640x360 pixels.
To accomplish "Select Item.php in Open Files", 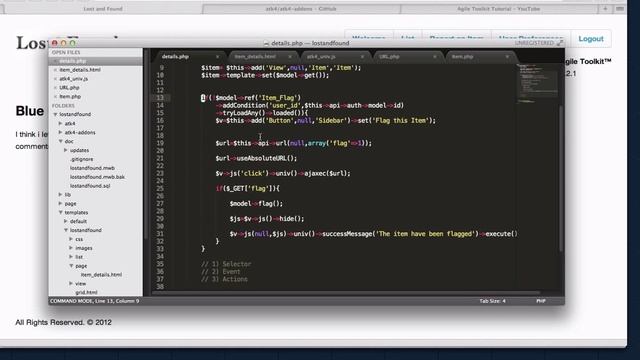I will click(70, 97).
